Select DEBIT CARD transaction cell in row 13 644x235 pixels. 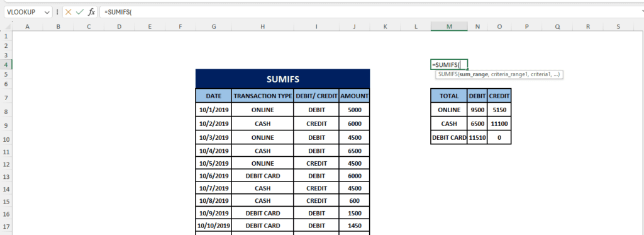pyautogui.click(x=262, y=176)
